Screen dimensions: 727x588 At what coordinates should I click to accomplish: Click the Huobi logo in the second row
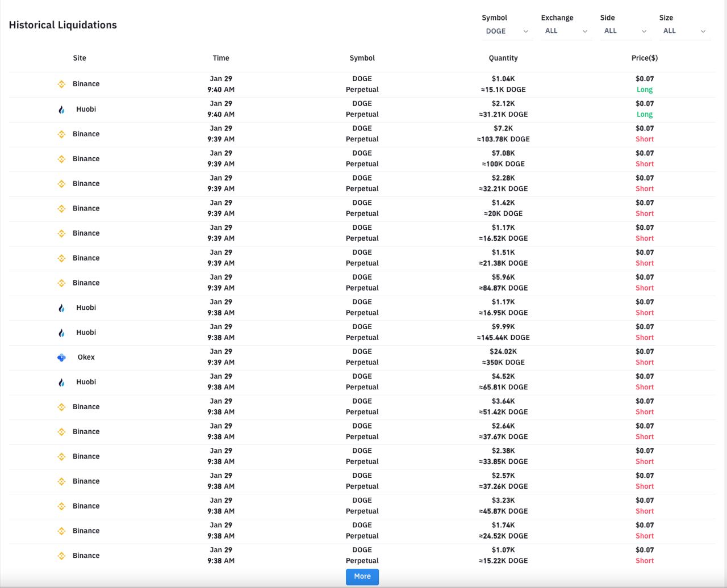point(61,110)
